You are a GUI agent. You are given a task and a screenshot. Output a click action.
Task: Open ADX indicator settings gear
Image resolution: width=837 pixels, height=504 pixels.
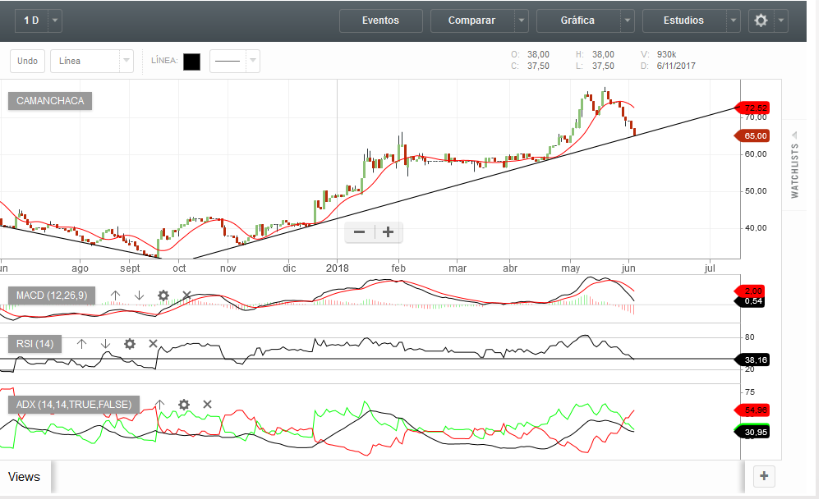click(x=184, y=404)
